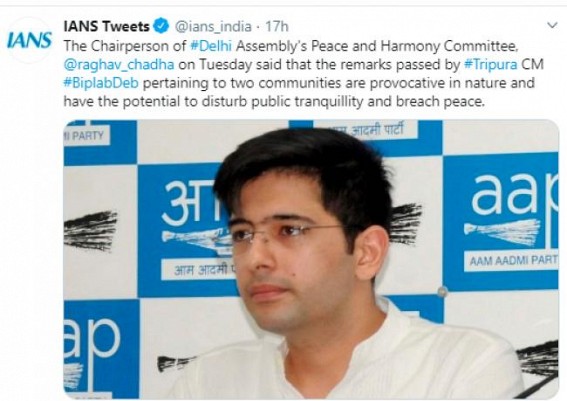Image resolution: width=567 pixels, height=401 pixels.
Task: Open the #Tripura hashtag
Action: [x=491, y=64]
